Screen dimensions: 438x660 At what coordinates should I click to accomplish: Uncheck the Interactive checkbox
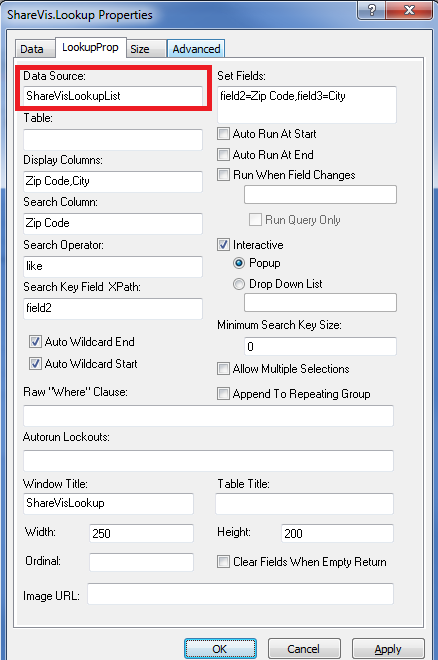tap(223, 245)
